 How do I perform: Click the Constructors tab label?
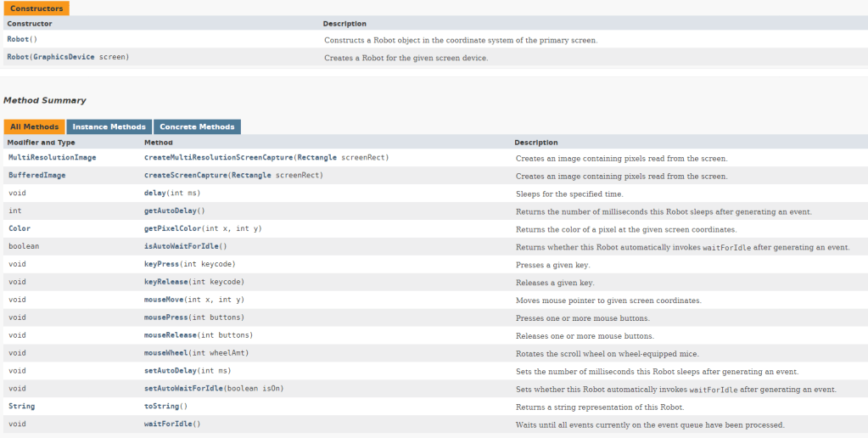36,8
